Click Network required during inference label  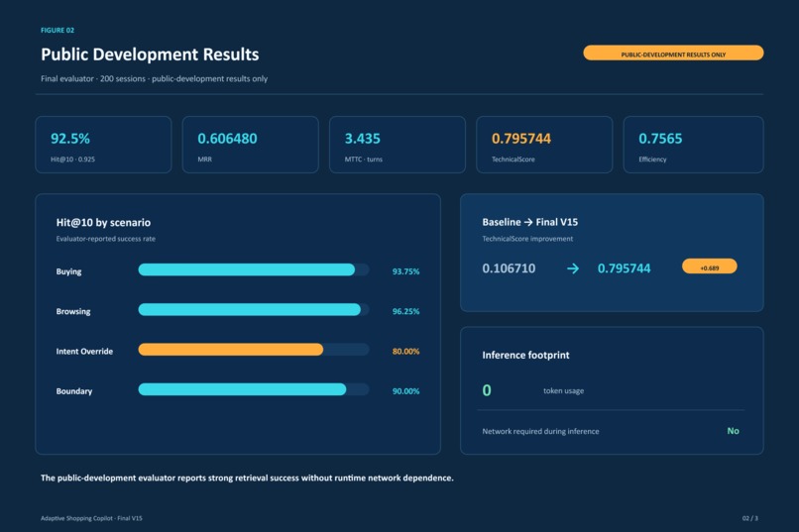(540, 431)
